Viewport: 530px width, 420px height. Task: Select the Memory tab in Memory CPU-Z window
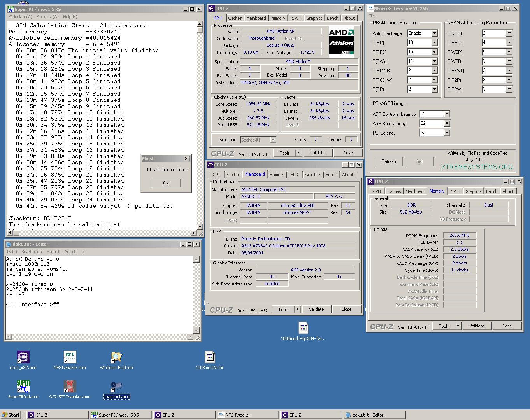tap(437, 191)
